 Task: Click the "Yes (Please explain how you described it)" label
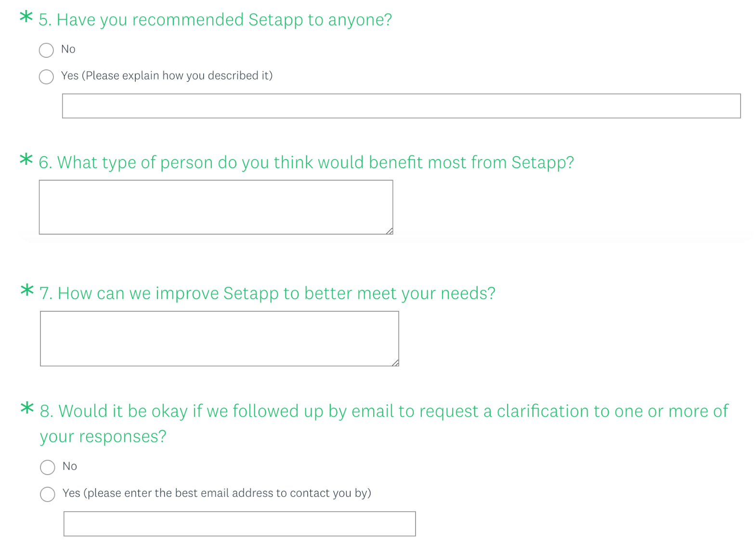(x=167, y=76)
